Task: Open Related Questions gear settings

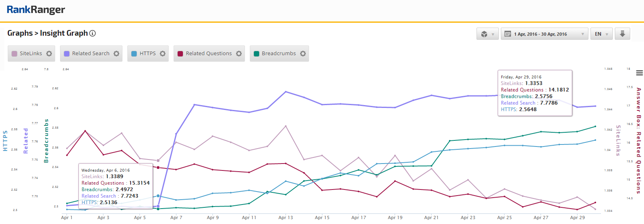Action: 239,54
